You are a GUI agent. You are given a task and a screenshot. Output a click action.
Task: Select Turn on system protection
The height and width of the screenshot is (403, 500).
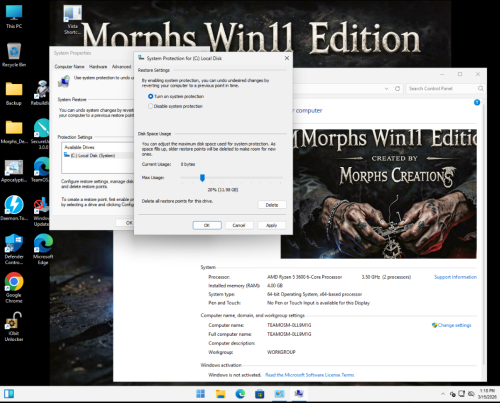[176, 96]
